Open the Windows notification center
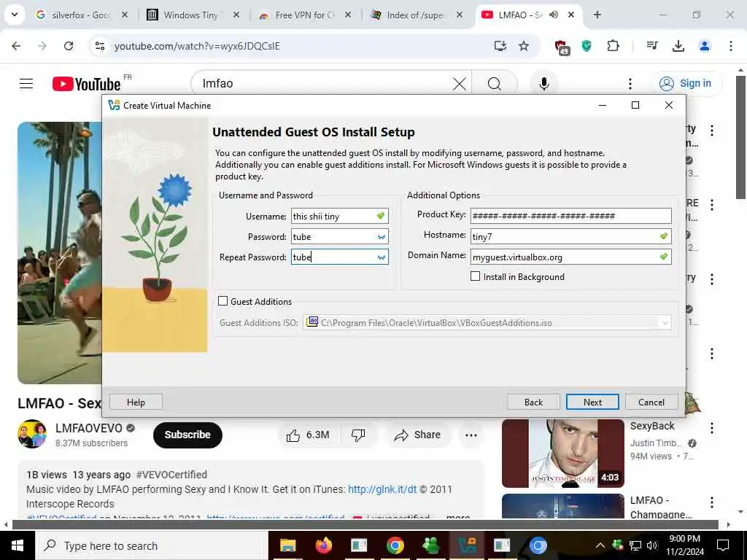The height and width of the screenshot is (560, 747). tap(723, 545)
